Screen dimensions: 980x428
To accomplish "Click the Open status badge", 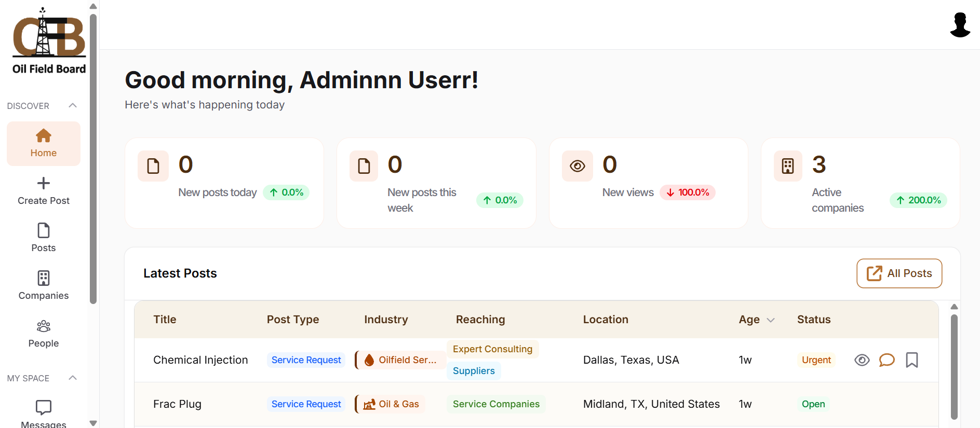I will pos(813,404).
